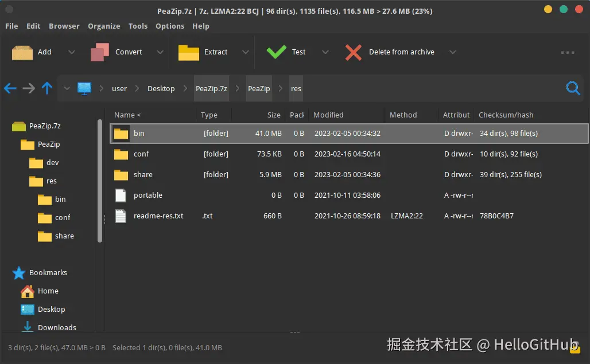This screenshot has width=590, height=364.
Task: Click Delete from archive label
Action: point(402,52)
